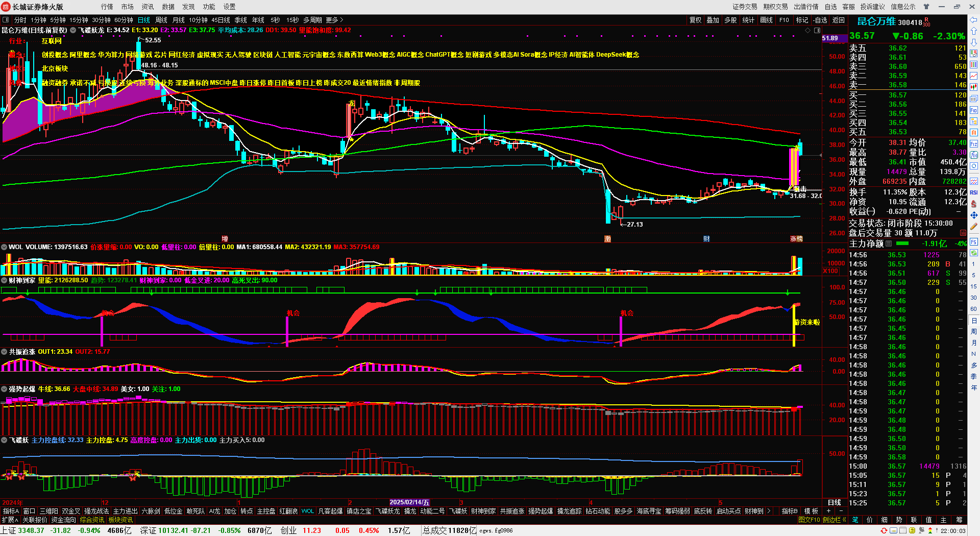The image size is (980, 536).
Task: Expand the 财神到家 indicator dropdown arrow
Action: click(4, 280)
